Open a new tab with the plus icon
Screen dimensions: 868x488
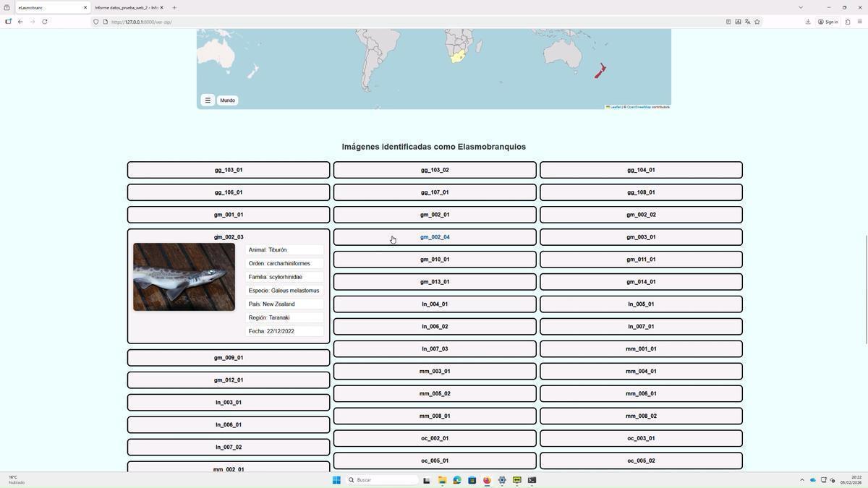tap(174, 8)
